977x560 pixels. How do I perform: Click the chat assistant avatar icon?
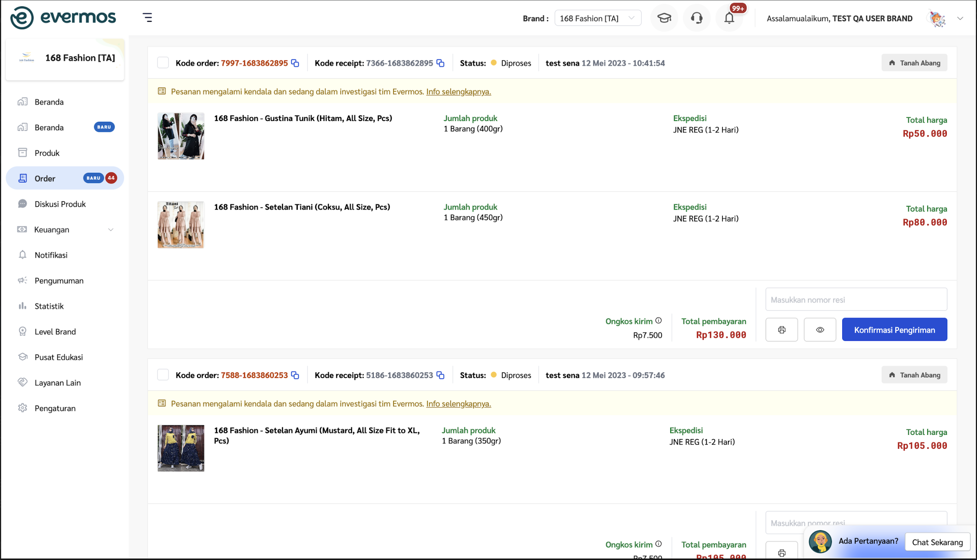pos(820,541)
